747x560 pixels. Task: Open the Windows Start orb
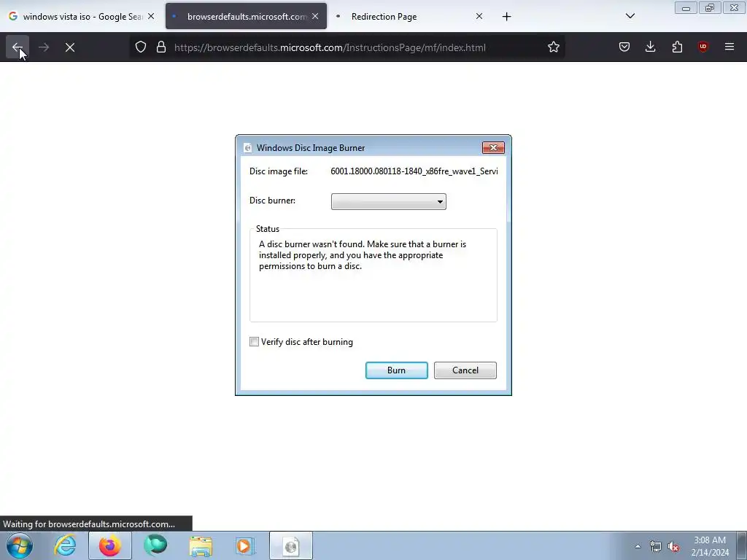pyautogui.click(x=20, y=545)
